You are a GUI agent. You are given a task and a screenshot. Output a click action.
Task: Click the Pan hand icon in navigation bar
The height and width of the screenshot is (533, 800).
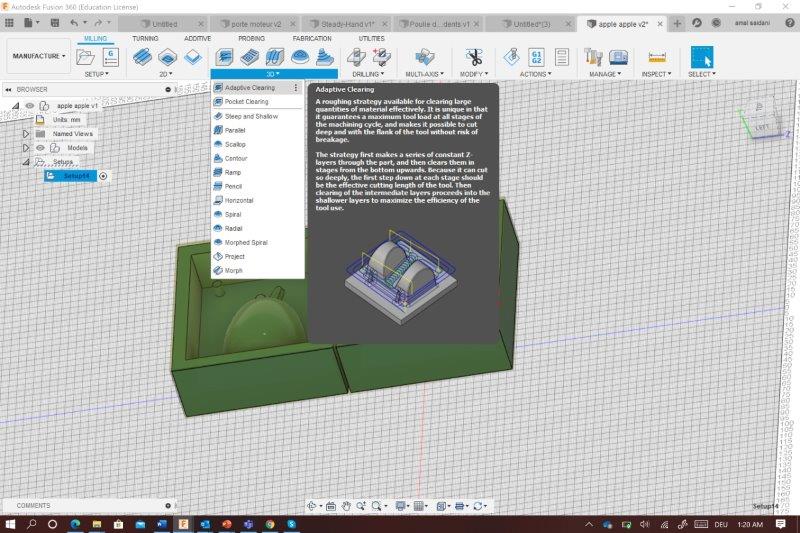346,506
